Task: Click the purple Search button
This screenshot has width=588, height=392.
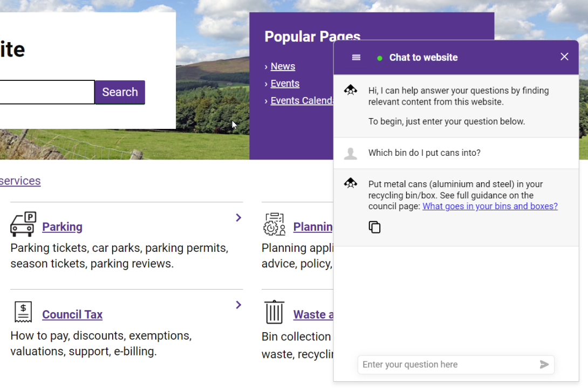Action: pyautogui.click(x=120, y=92)
